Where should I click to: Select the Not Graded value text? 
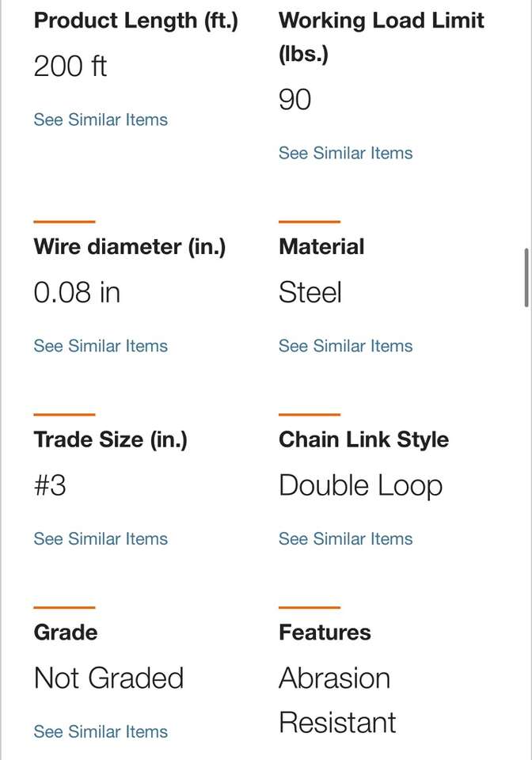(x=108, y=678)
